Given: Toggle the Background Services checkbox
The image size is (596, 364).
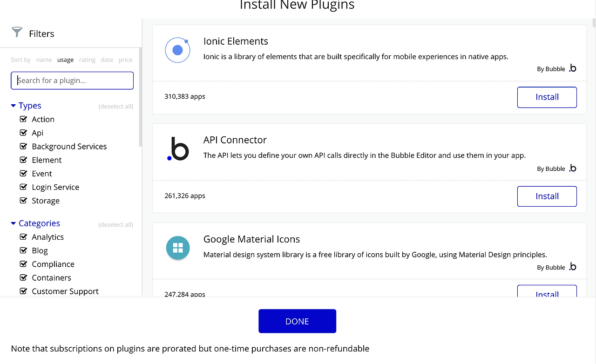Looking at the screenshot, I should pos(23,146).
